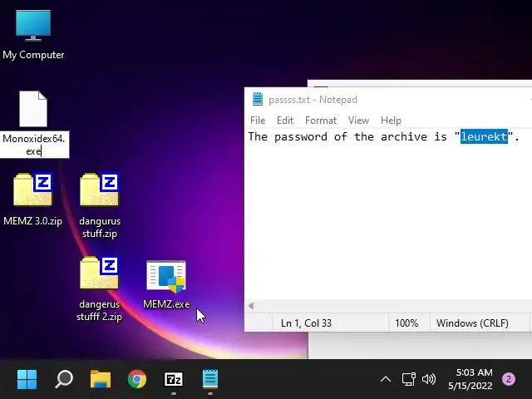
Task: Open the View menu in Notepad
Action: tap(358, 121)
